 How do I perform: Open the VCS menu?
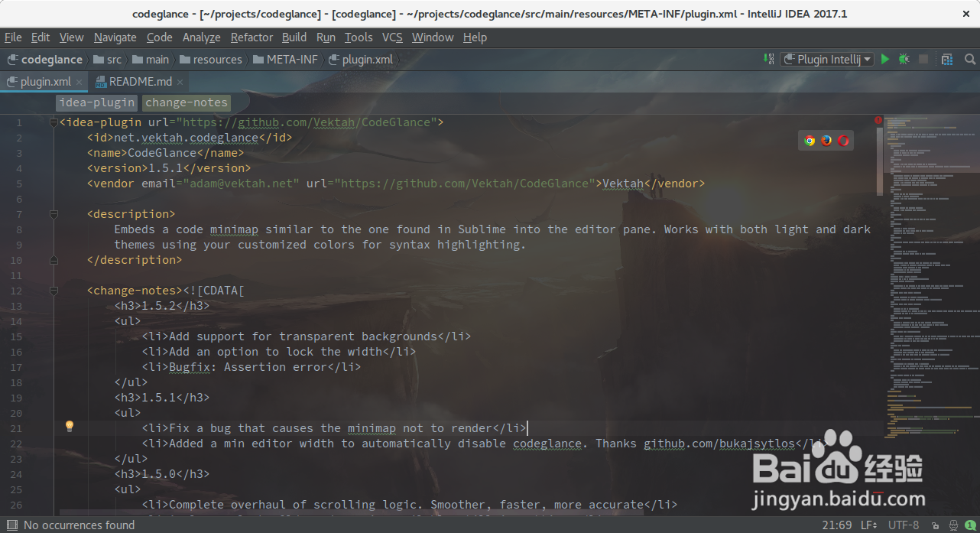[x=392, y=37]
